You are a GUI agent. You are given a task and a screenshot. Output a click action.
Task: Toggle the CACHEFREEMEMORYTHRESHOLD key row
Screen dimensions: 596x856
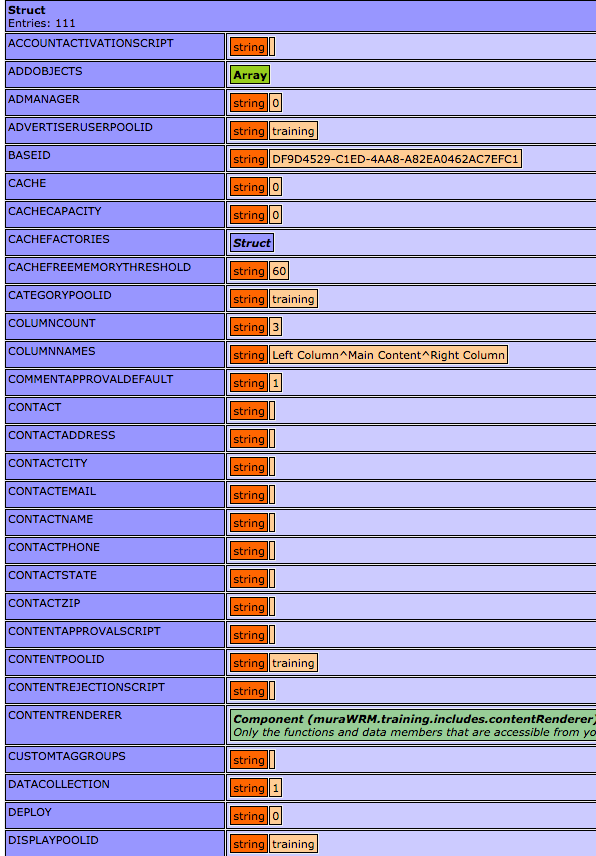pos(115,270)
